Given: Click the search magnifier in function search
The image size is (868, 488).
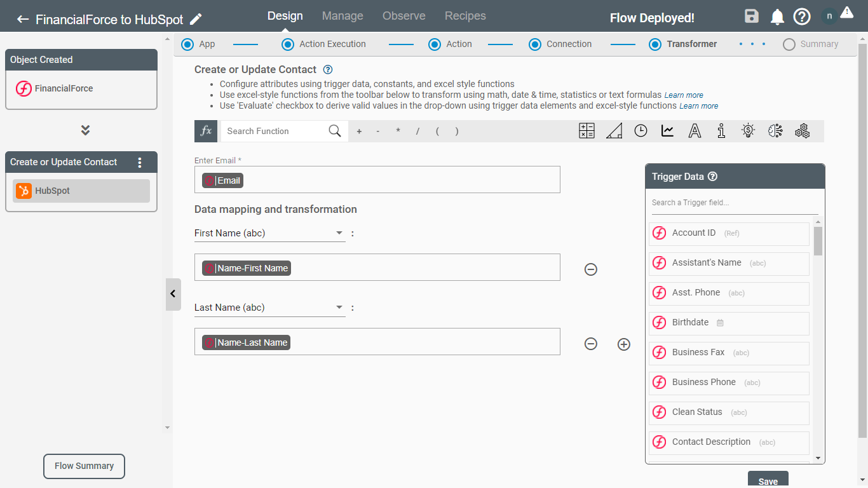Looking at the screenshot, I should pyautogui.click(x=335, y=131).
